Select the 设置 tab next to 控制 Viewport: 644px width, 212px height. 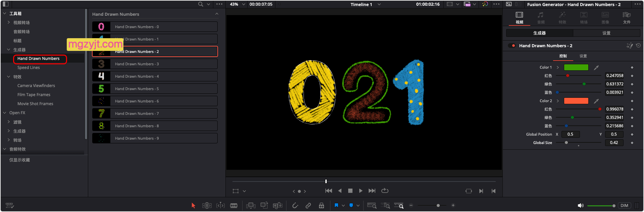click(583, 56)
